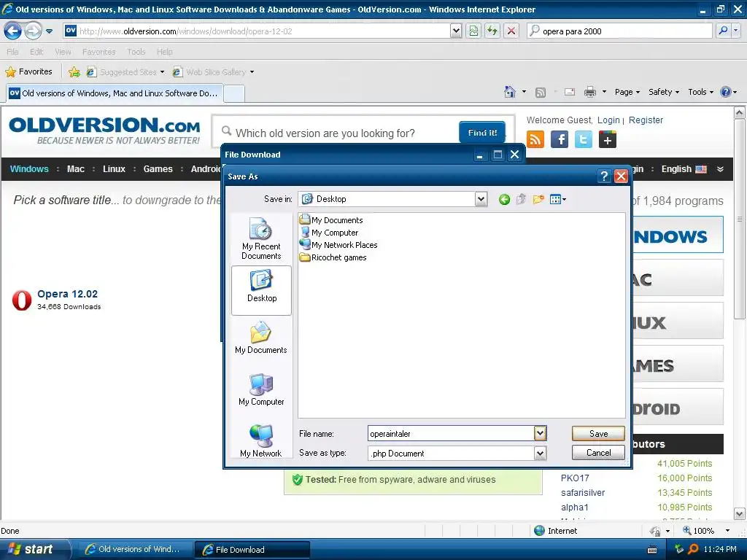Screen dimensions: 747x560
Task: Click the Feeds RSS icon in command bar
Action: coord(541,93)
